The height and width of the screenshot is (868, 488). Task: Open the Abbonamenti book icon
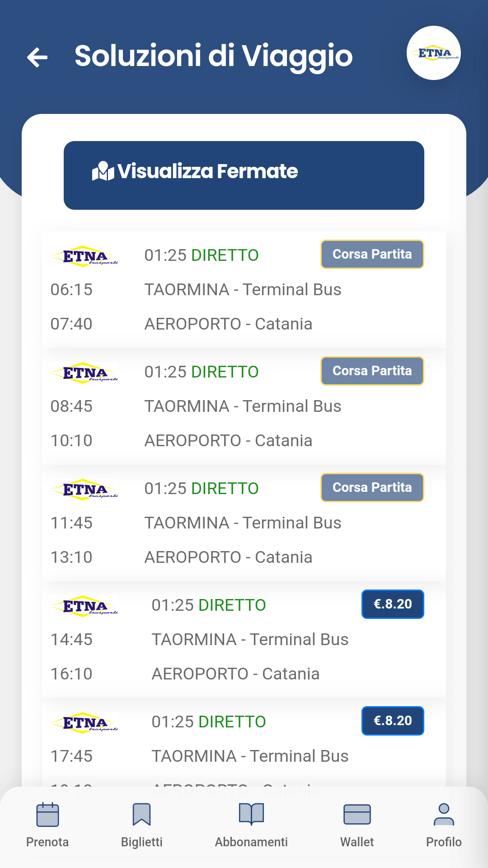coord(251,814)
